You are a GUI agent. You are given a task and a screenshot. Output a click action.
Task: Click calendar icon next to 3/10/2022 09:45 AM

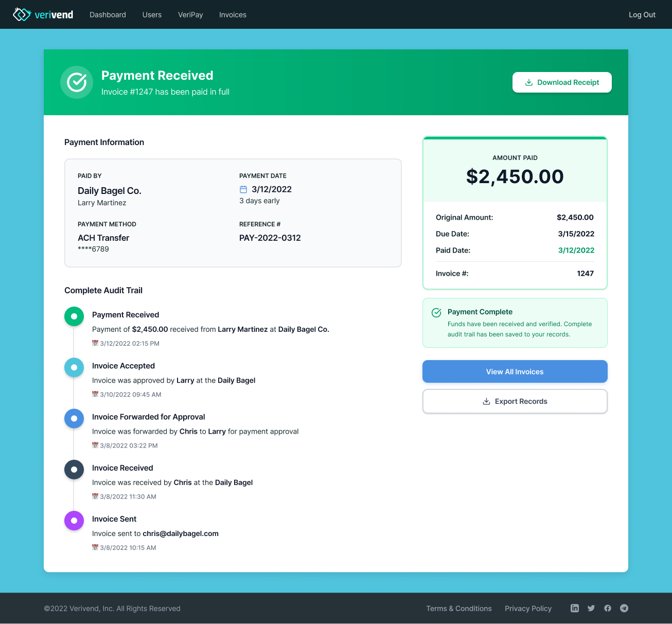click(x=95, y=395)
